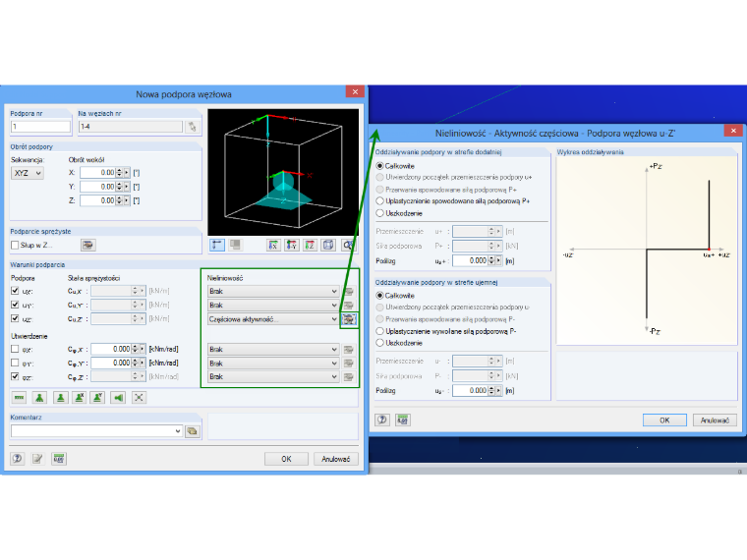Click the second green support preset icon
The width and height of the screenshot is (747, 560).
40,398
